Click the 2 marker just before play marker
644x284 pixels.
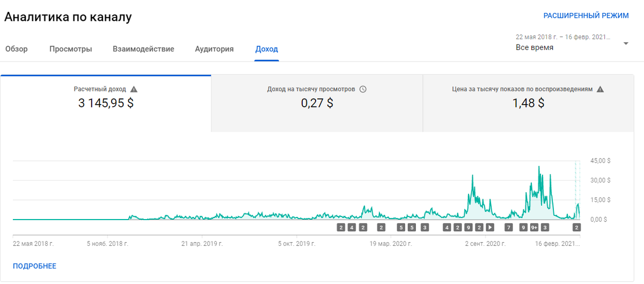[479, 228]
